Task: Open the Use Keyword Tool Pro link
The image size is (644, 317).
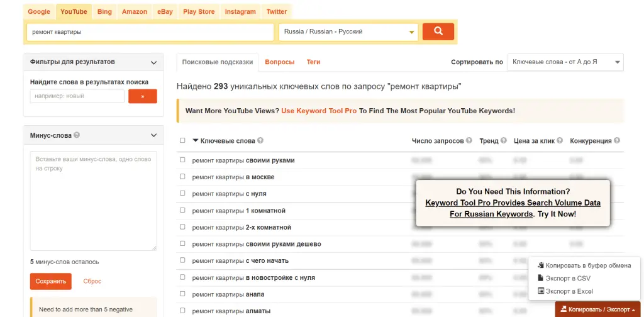Action: point(319,111)
